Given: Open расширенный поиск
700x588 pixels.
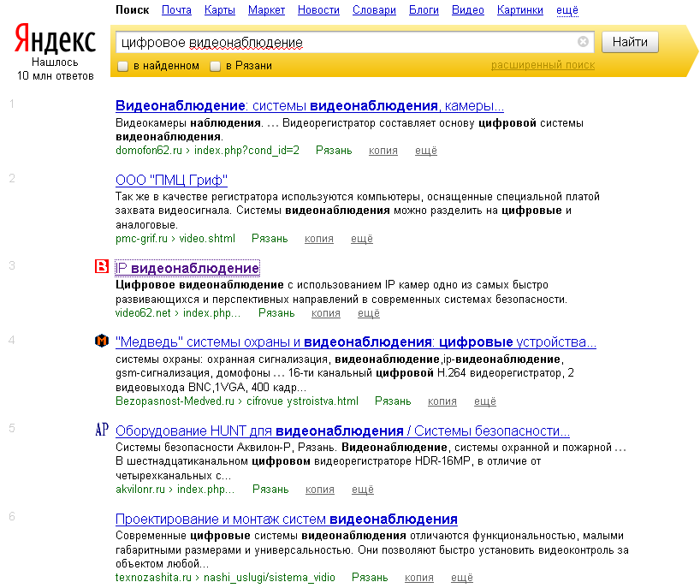Looking at the screenshot, I should click(543, 65).
